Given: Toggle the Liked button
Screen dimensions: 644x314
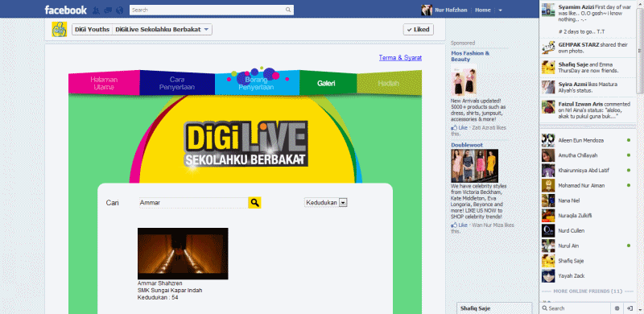Looking at the screenshot, I should [x=418, y=30].
